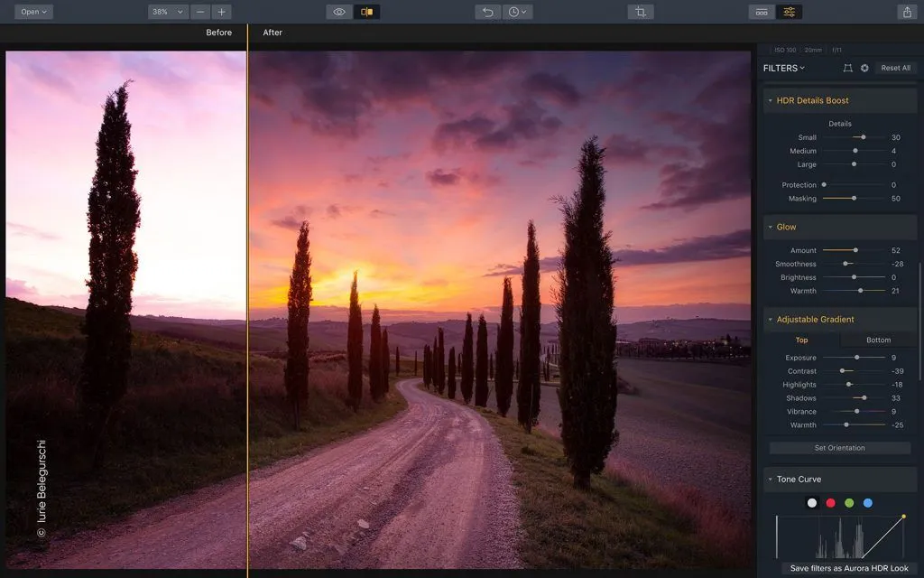Toggle the filters sidebar icon

click(x=787, y=12)
